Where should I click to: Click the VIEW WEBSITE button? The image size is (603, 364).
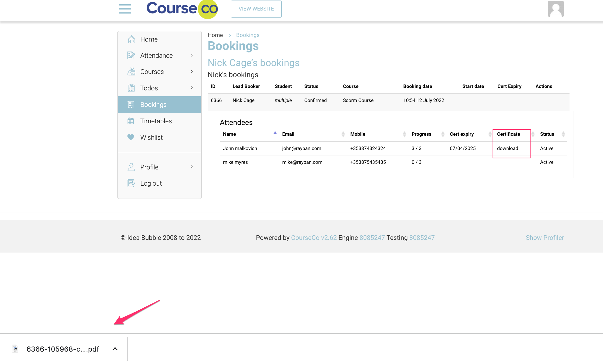pyautogui.click(x=256, y=9)
